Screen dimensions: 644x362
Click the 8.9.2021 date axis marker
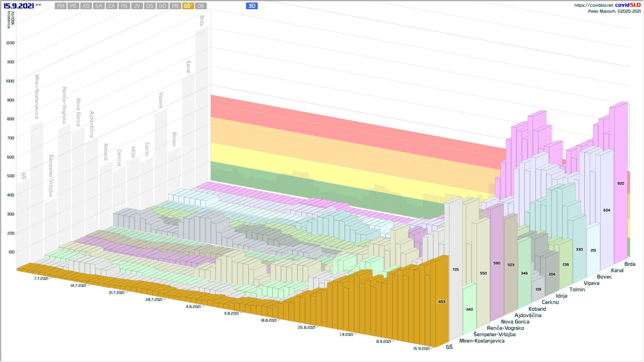click(383, 341)
